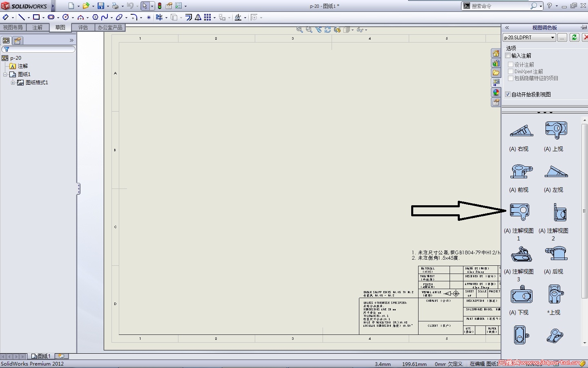Switch to the 视图布局 tab
Viewport: 588px width, 368px height.
click(x=13, y=27)
